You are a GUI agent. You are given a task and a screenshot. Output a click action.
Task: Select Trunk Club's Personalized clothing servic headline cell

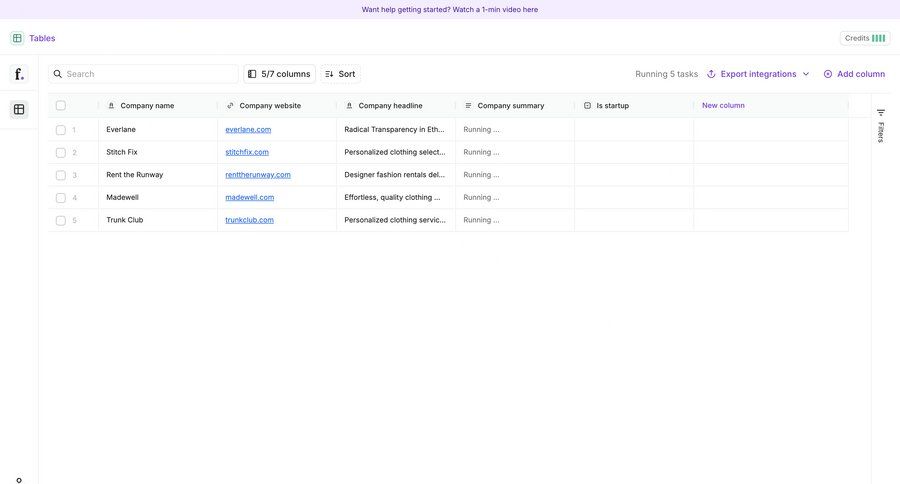tap(395, 220)
